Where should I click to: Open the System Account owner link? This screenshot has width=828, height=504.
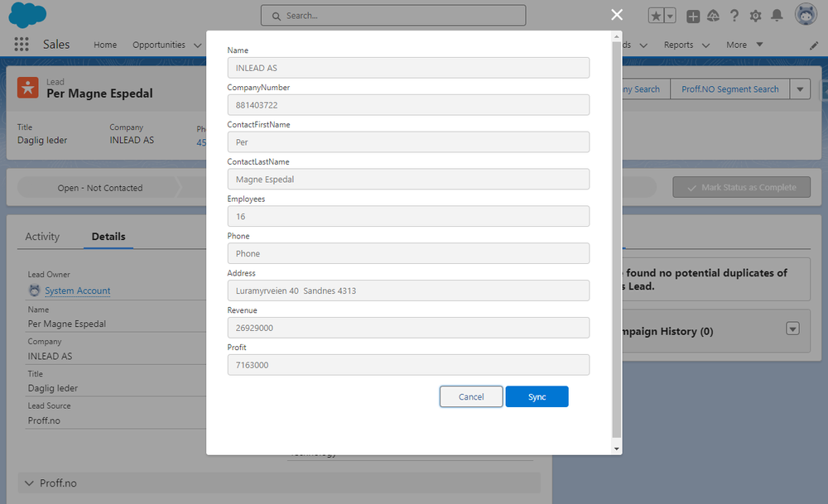click(78, 290)
